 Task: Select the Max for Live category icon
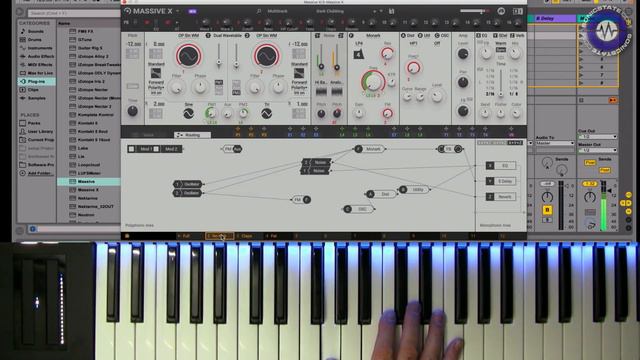coord(23,73)
